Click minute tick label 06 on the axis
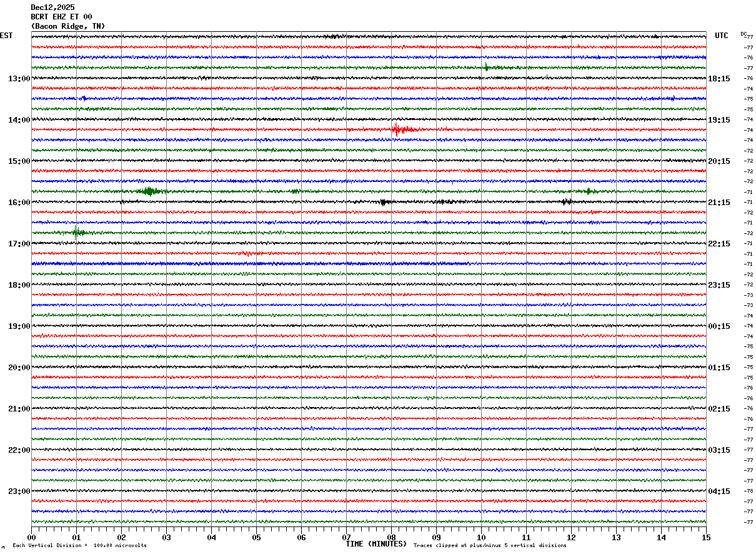This screenshot has height=554, width=756. 301,537
